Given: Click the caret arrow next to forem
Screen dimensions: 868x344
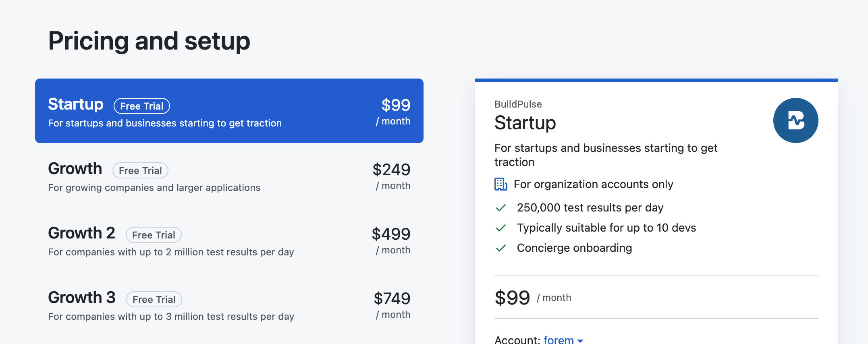Looking at the screenshot, I should [x=580, y=341].
